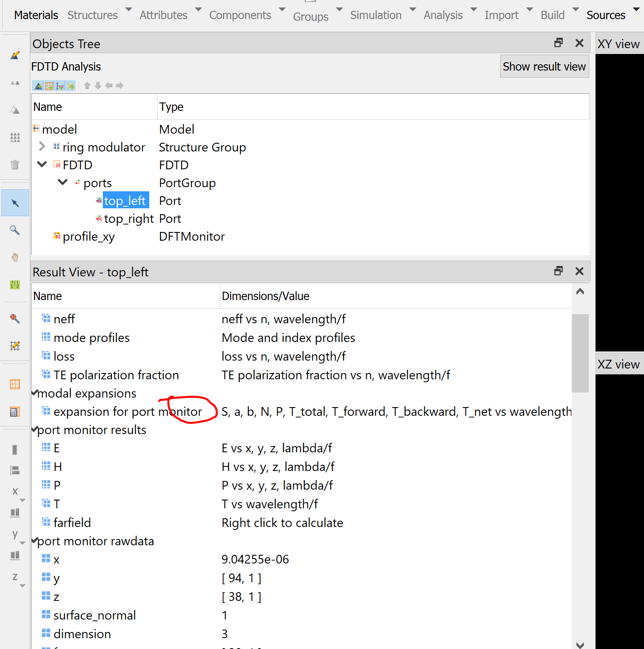Image resolution: width=644 pixels, height=649 pixels.
Task: Click the gray vertical bar align icon
Action: pyautogui.click(x=15, y=450)
